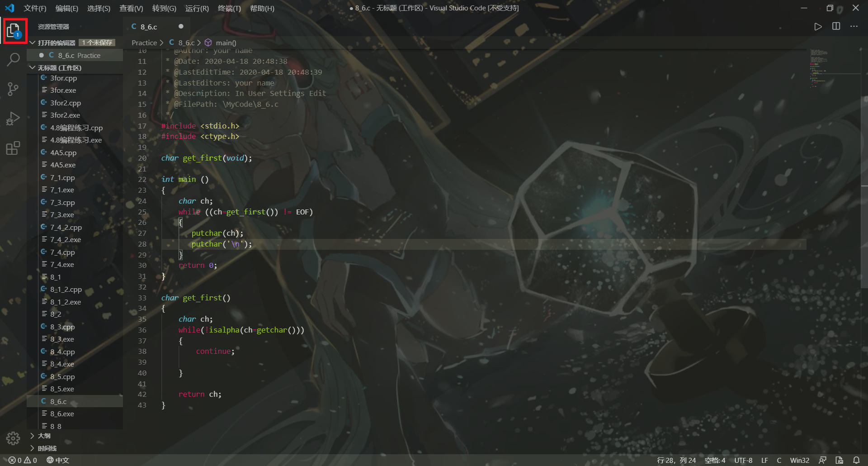Run the code with the play button
868x466 pixels.
point(818,26)
